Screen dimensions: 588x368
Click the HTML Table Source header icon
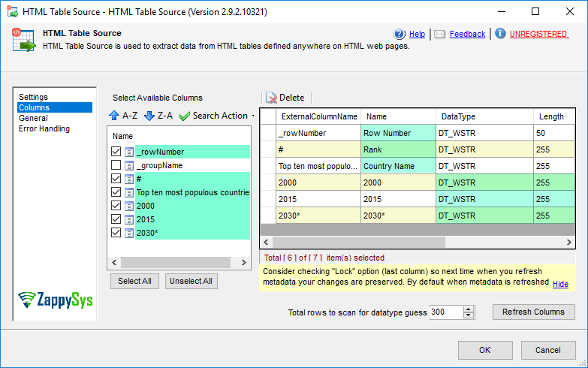(23, 40)
